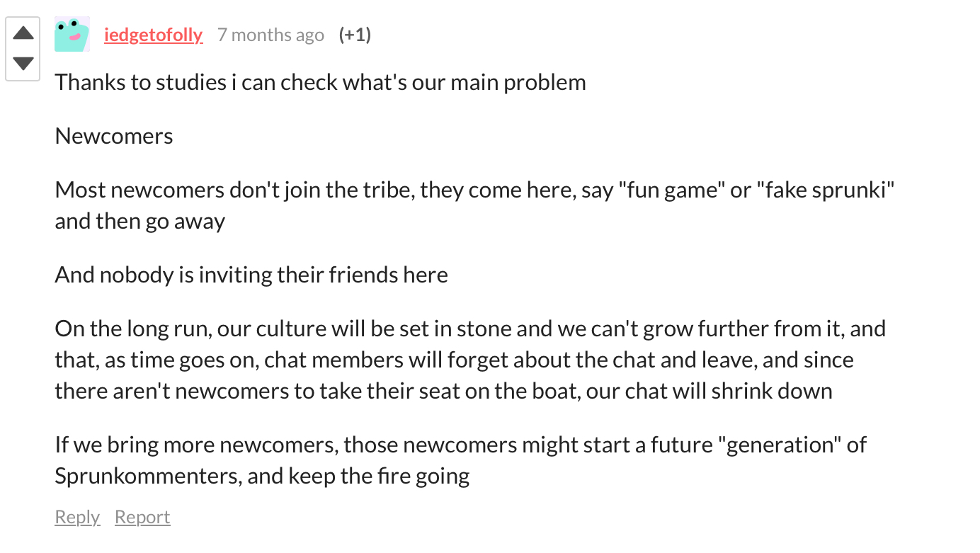Image resolution: width=980 pixels, height=553 pixels.
Task: Click the (+1) comment score
Action: pyautogui.click(x=355, y=35)
